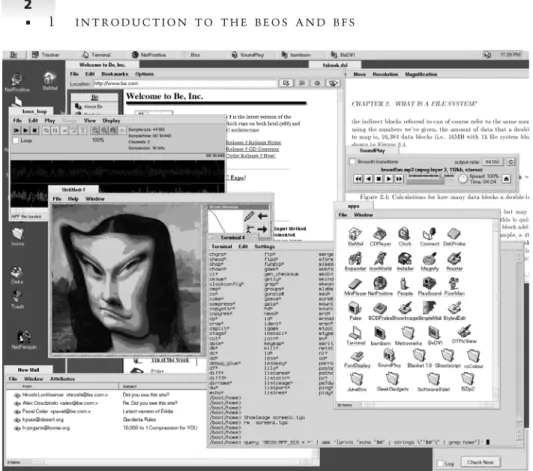The height and width of the screenshot is (471, 533).
Task: Open the BZip2 folder in apps
Action: click(x=468, y=382)
